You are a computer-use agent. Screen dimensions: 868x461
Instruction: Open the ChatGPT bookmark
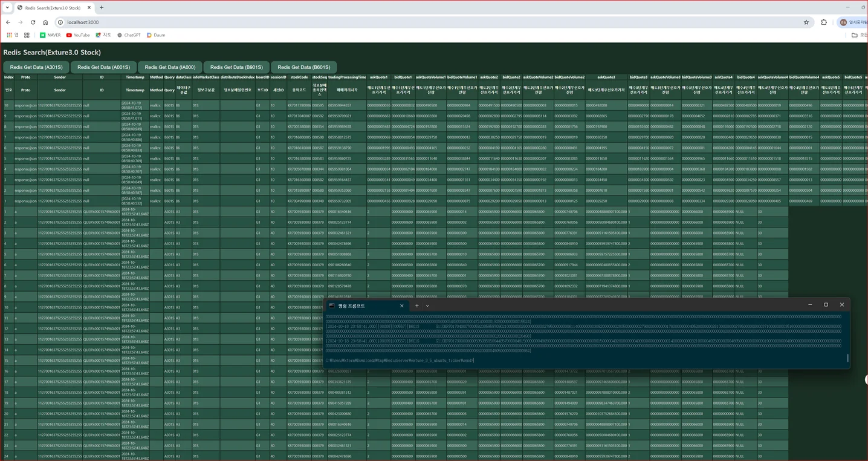tap(129, 35)
